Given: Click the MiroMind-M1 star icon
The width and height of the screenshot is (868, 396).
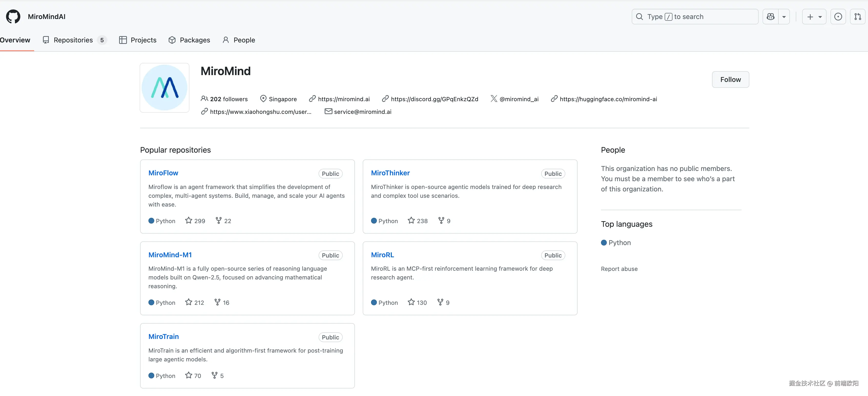Looking at the screenshot, I should 189,302.
